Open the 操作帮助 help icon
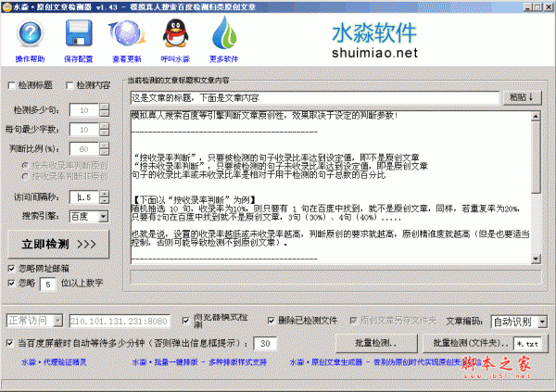The width and height of the screenshot is (556, 392). tap(30, 33)
